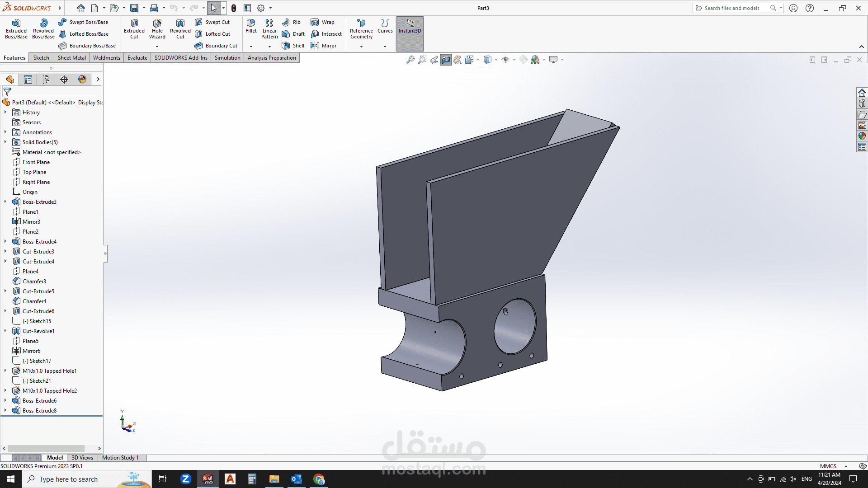Choose the Draft tool
The width and height of the screenshot is (868, 488).
[x=293, y=34]
